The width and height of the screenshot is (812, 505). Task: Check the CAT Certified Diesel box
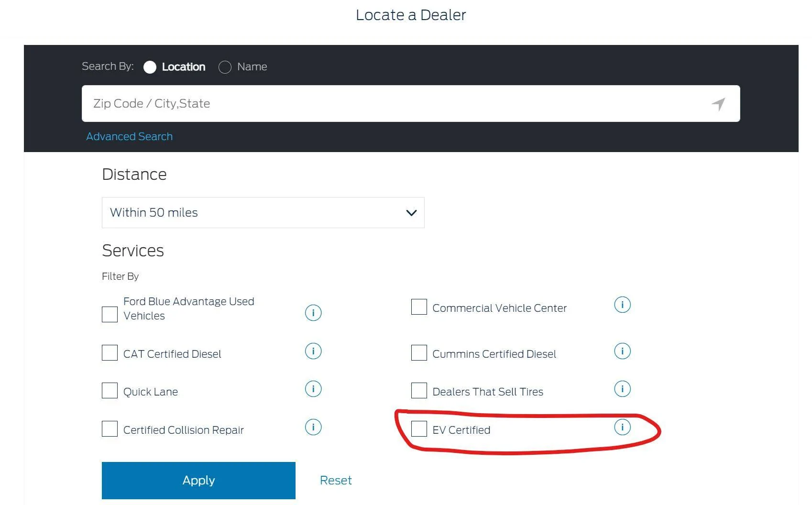pos(110,352)
